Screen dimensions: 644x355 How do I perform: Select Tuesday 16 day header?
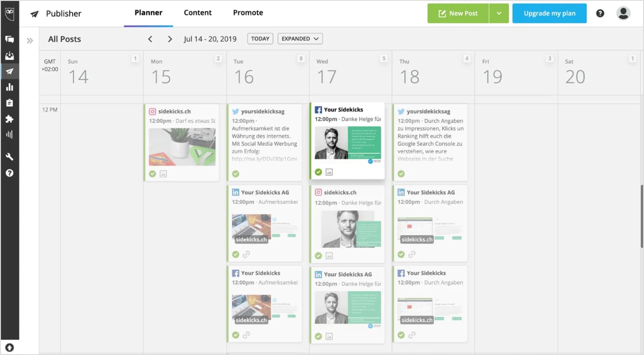(268, 72)
